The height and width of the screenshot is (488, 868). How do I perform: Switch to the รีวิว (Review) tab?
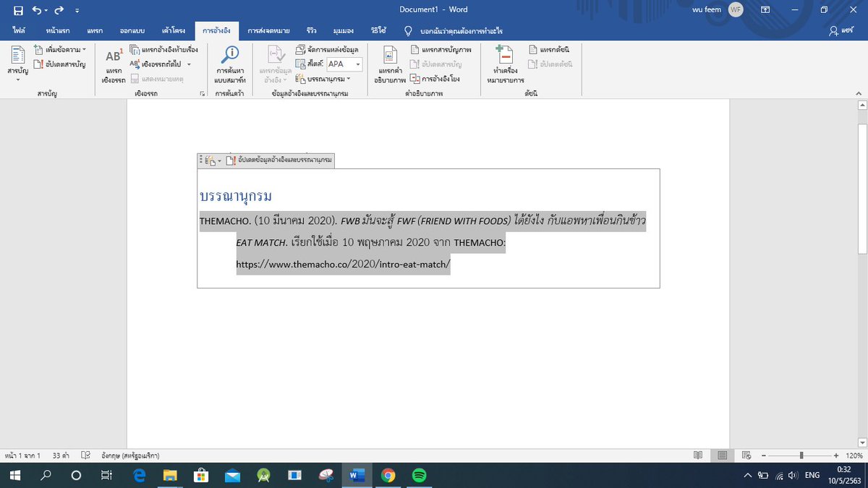[311, 31]
